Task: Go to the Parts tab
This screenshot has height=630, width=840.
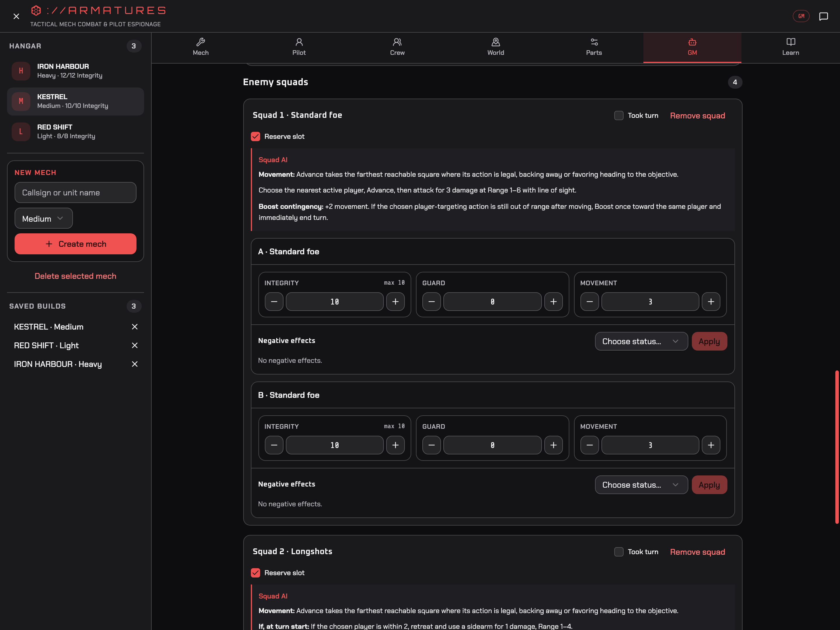Action: [x=594, y=47]
